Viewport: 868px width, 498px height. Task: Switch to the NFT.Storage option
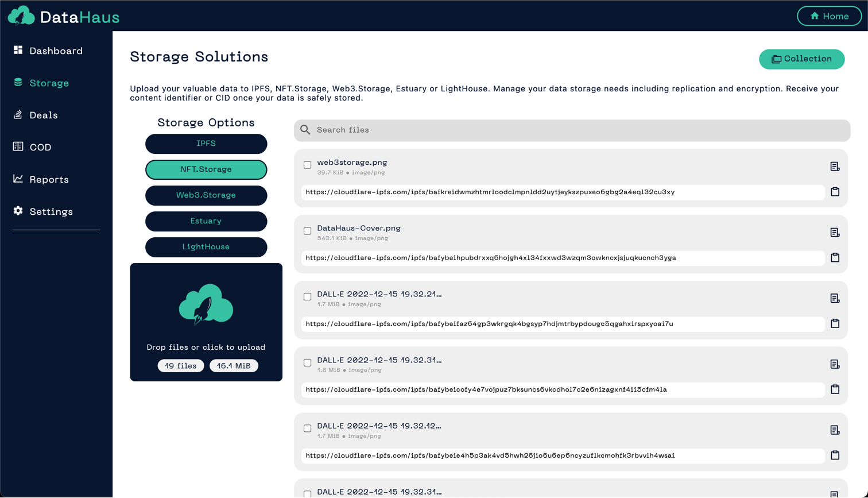[206, 169]
